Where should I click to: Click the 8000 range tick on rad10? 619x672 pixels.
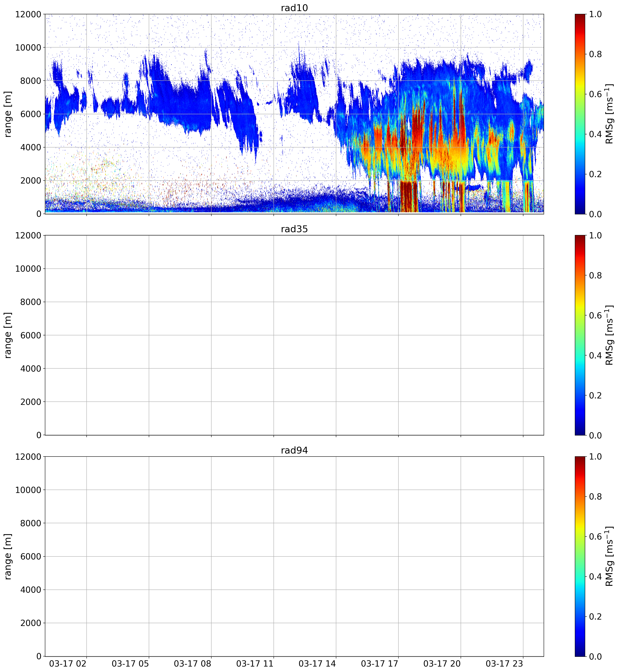coord(31,81)
